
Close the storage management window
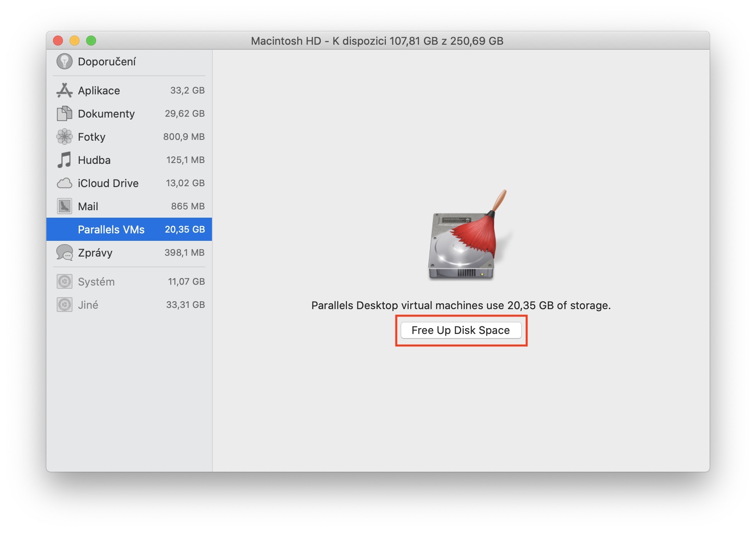point(58,41)
